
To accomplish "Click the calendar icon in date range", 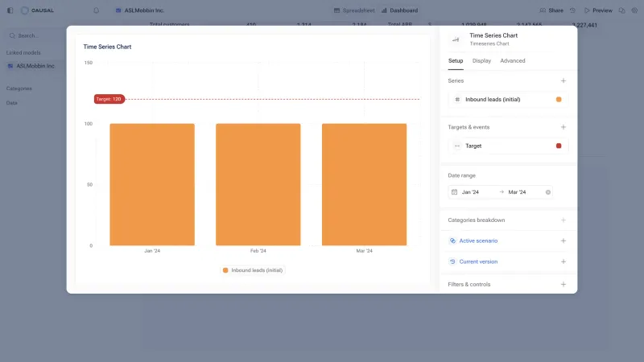I will 454,192.
